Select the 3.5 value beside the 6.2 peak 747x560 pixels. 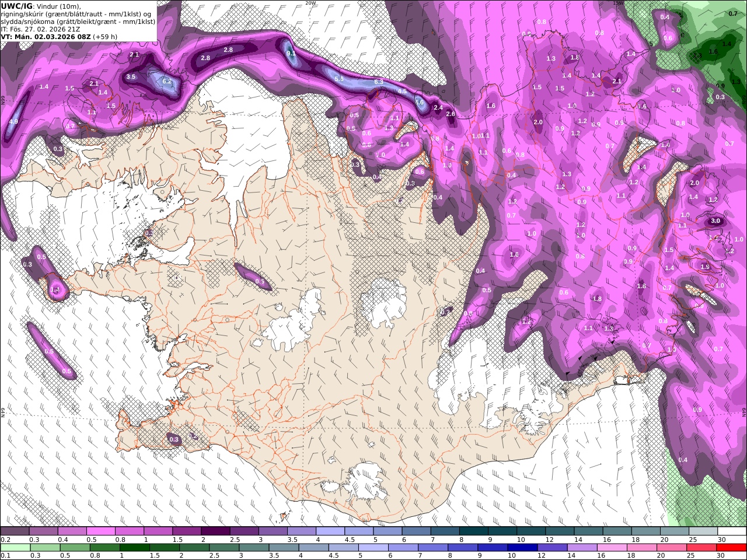coord(131,76)
